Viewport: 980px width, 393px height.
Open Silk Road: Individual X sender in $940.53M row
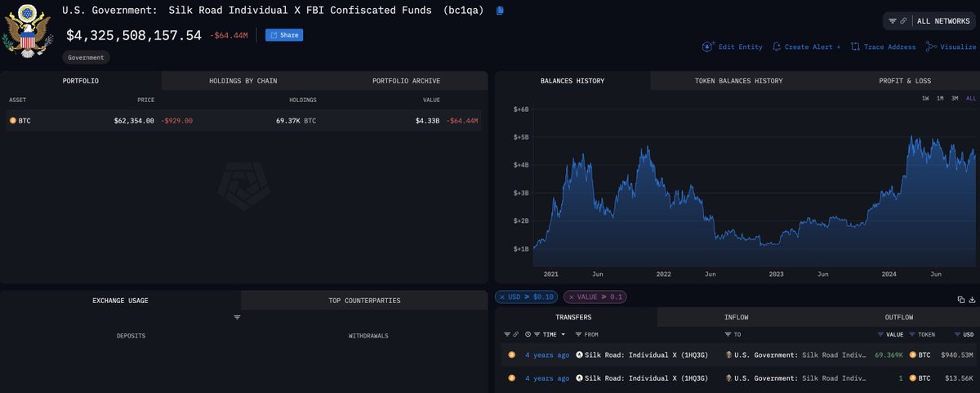click(x=641, y=355)
